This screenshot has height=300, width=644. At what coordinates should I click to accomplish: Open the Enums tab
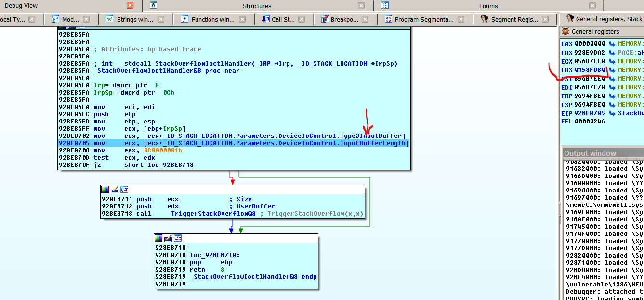[x=488, y=6]
